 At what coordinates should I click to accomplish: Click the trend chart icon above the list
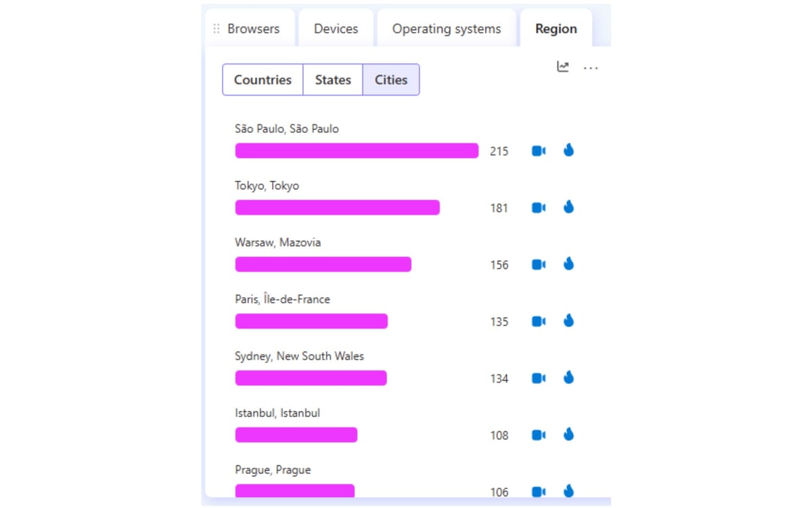564,67
